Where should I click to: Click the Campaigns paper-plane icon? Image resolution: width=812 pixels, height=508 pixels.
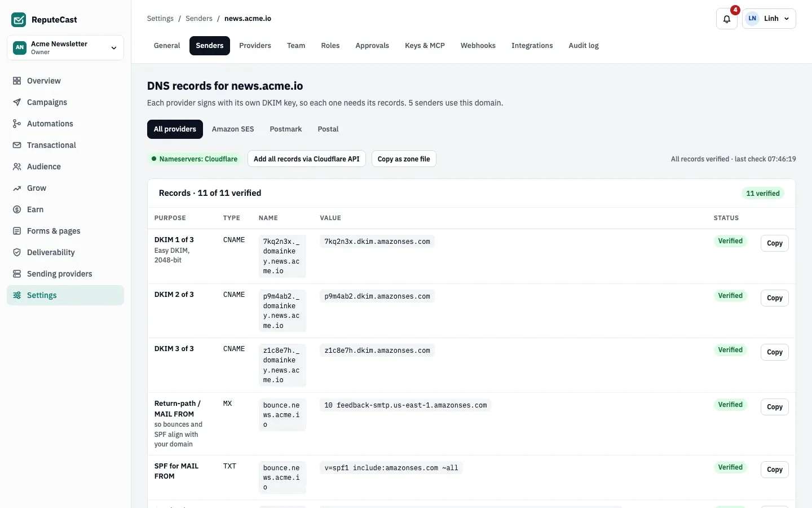17,102
